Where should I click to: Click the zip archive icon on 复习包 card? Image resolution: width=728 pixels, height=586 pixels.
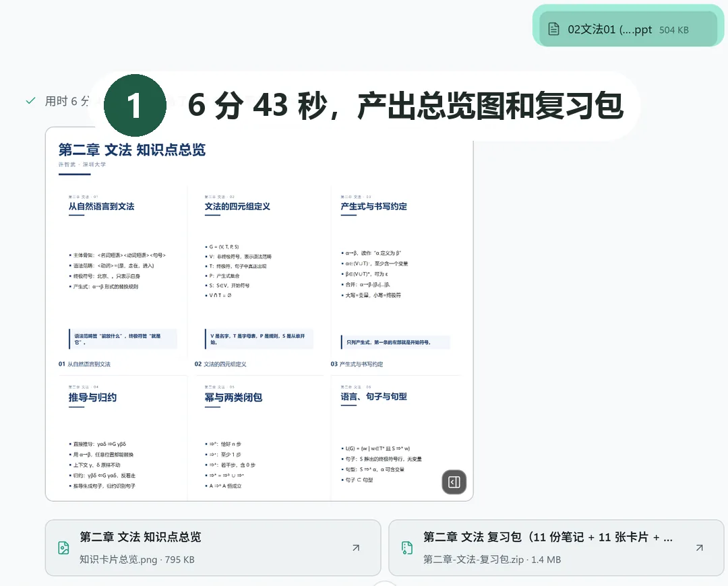[407, 548]
